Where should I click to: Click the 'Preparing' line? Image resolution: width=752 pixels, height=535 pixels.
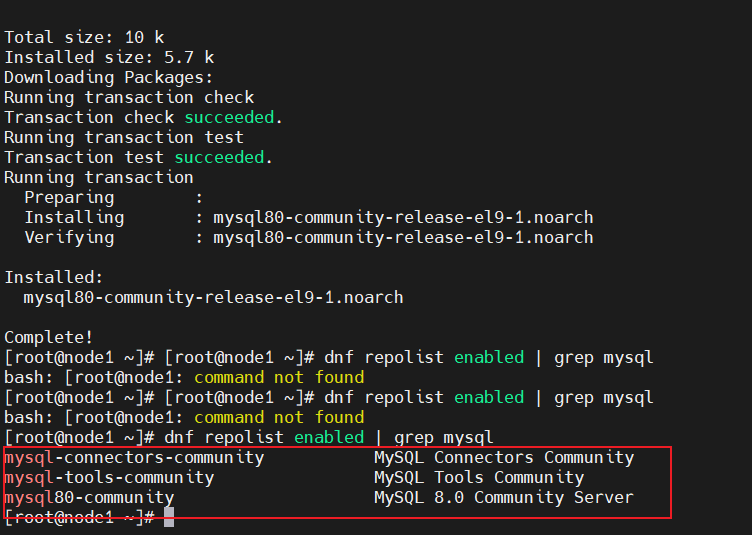pyautogui.click(x=114, y=198)
